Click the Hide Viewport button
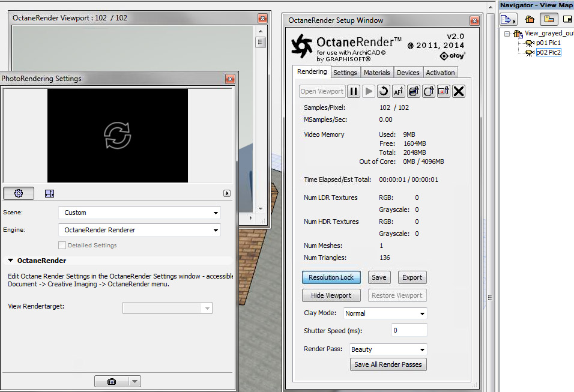The height and width of the screenshot is (392, 574). pos(331,295)
